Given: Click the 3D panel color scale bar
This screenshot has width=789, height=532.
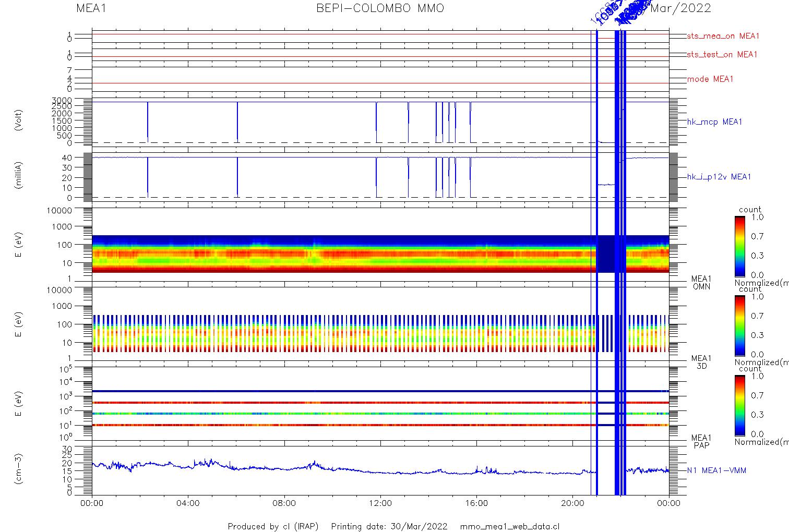Looking at the screenshot, I should click(x=740, y=325).
